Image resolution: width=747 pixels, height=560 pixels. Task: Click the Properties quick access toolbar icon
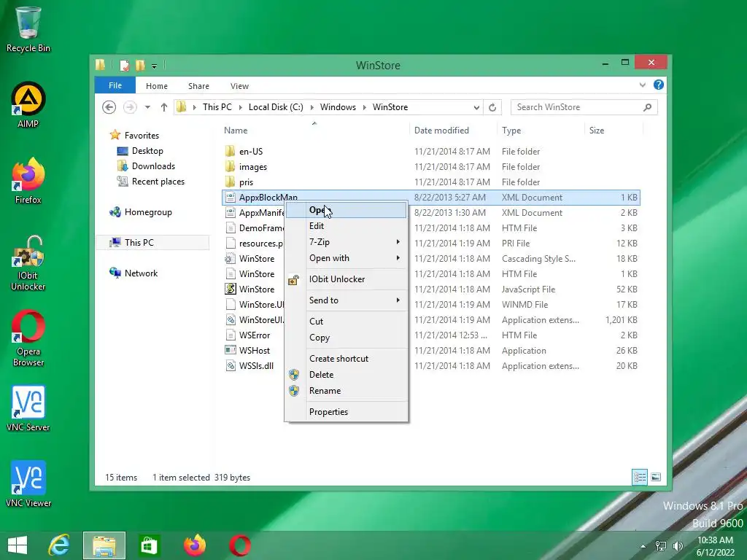click(x=124, y=65)
